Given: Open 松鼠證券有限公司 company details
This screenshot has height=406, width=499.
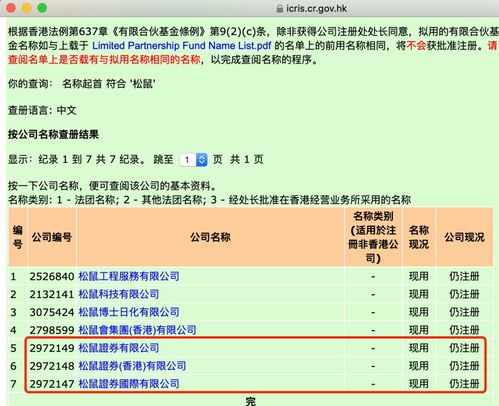Looking at the screenshot, I should pos(119,348).
